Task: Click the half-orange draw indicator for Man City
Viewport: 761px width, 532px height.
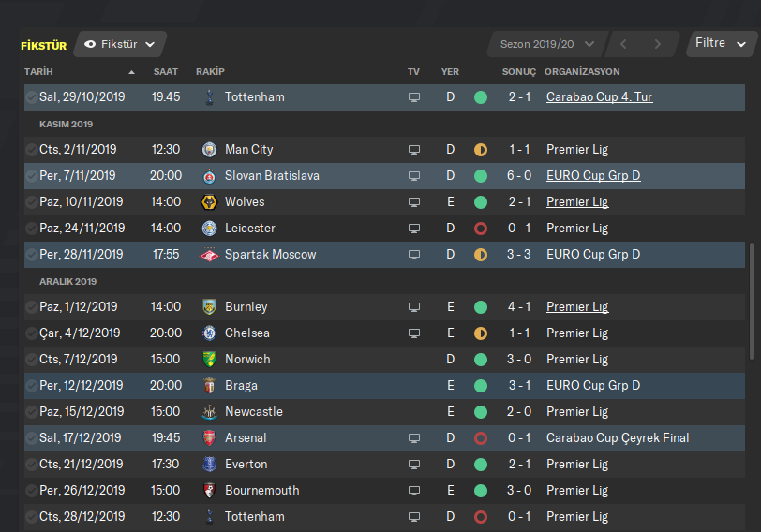Action: (x=481, y=150)
